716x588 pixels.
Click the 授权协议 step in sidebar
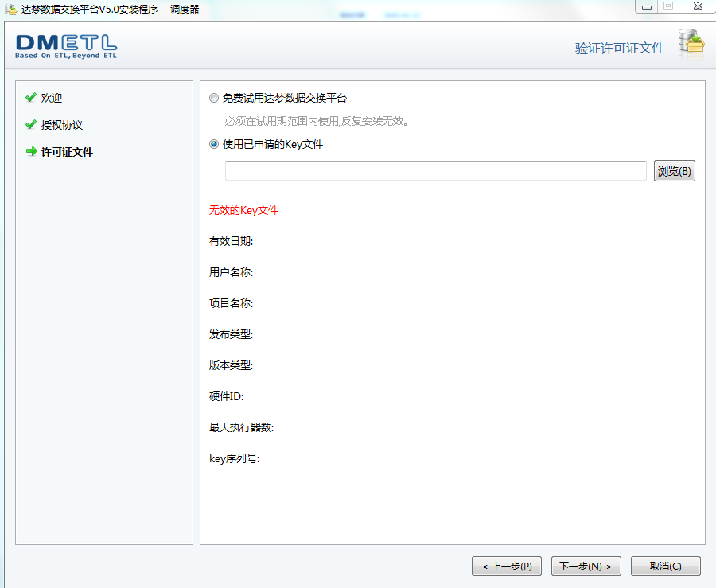[x=62, y=125]
